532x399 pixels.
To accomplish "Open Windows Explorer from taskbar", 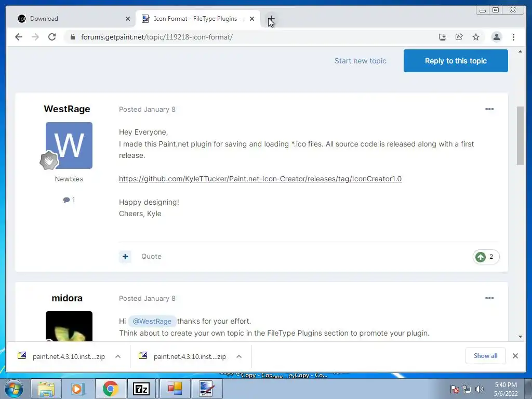I will (x=46, y=389).
